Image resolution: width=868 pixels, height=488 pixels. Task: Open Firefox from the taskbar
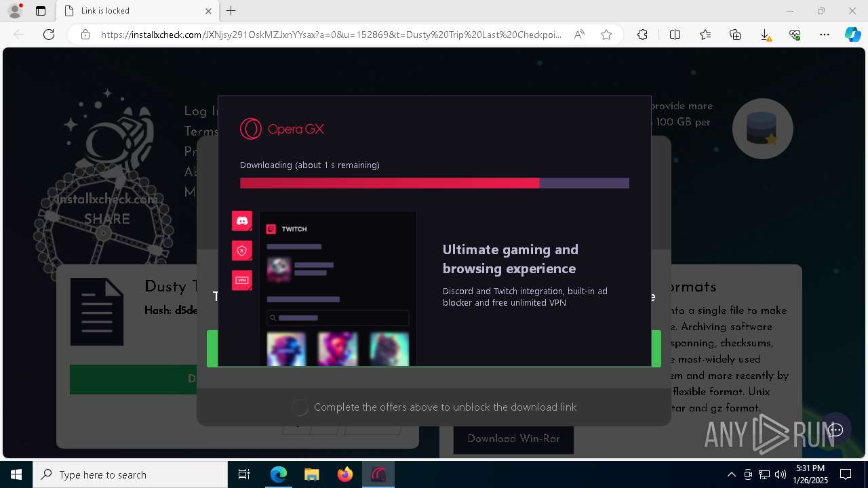[345, 474]
